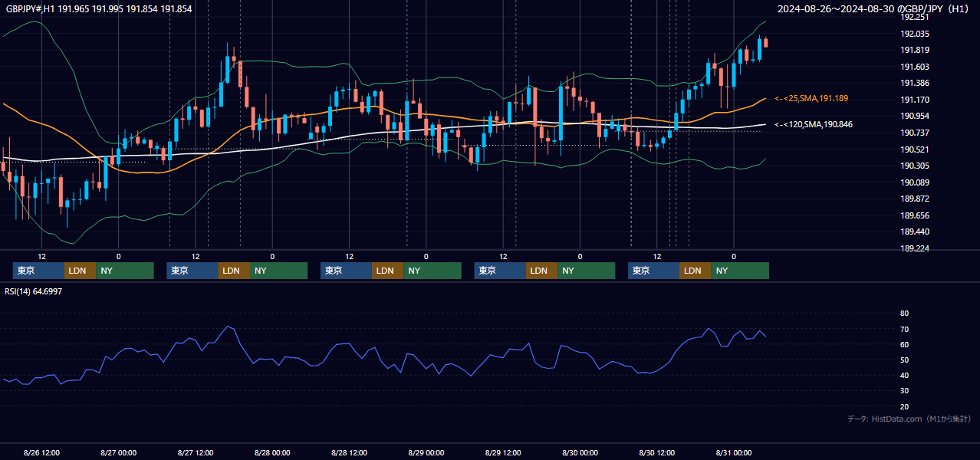Select the RSI scale value 30
The width and height of the screenshot is (980, 460).
click(904, 391)
